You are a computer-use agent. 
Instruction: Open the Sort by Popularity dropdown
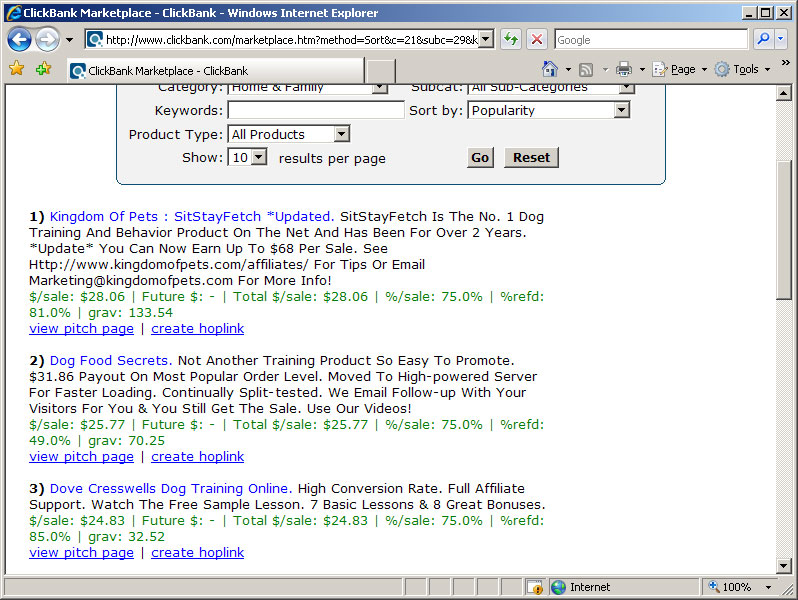[x=549, y=110]
